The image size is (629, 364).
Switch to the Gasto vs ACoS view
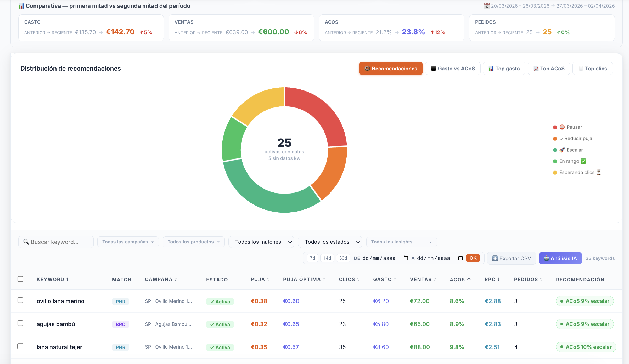[453, 68]
